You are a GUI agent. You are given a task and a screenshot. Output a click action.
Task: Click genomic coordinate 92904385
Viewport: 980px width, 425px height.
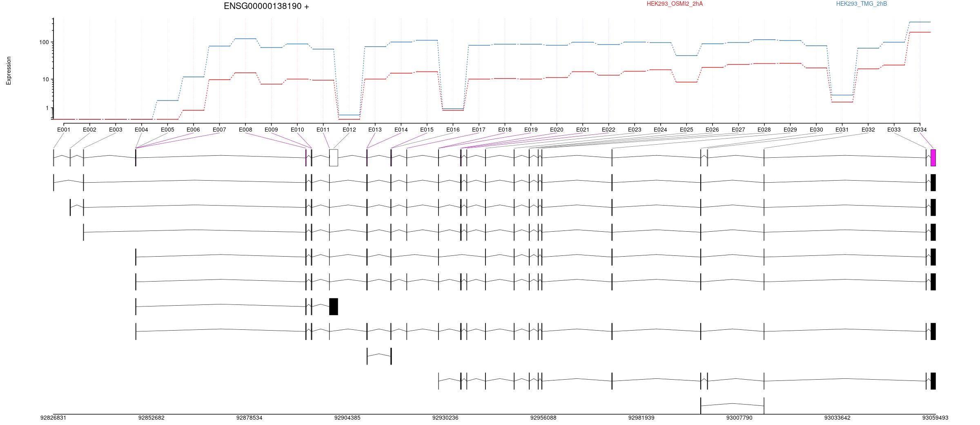pos(347,418)
